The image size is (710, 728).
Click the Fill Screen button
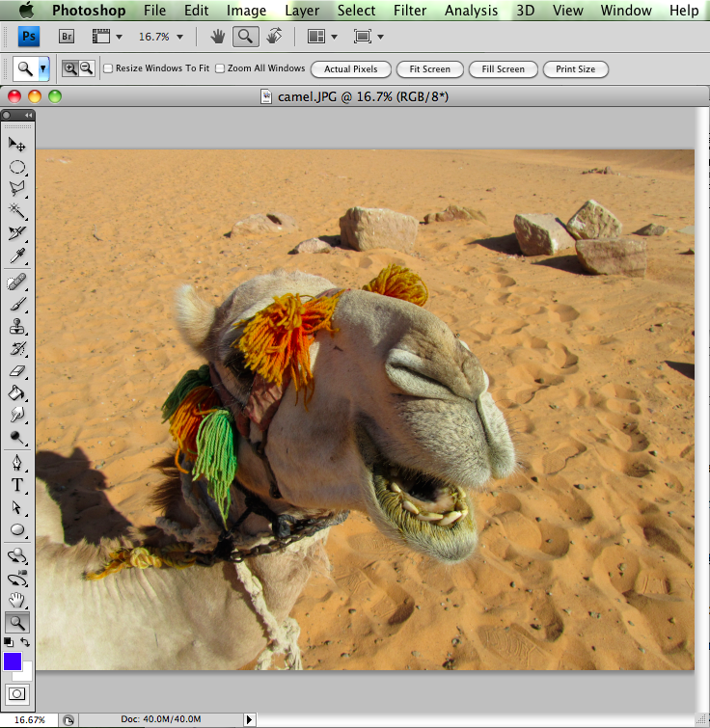click(x=504, y=69)
